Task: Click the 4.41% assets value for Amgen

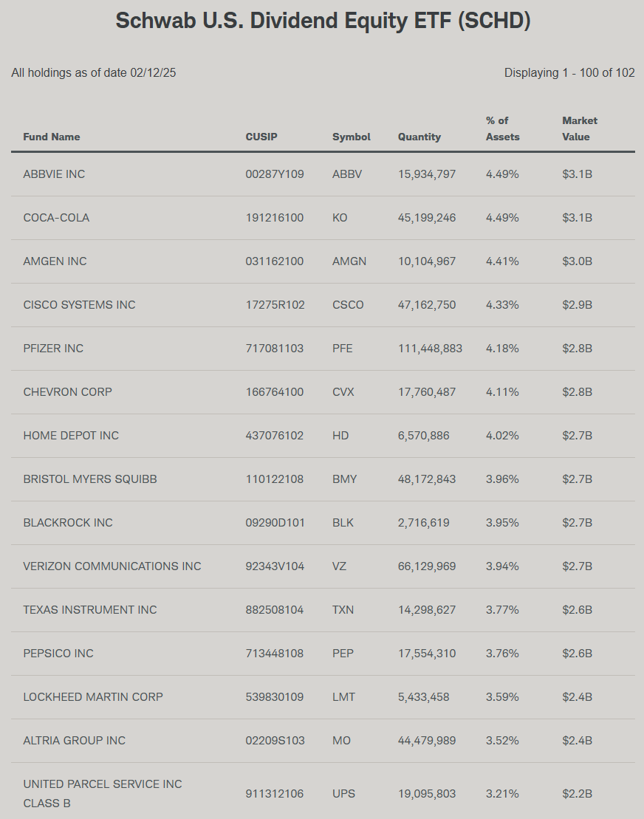Action: 502,261
